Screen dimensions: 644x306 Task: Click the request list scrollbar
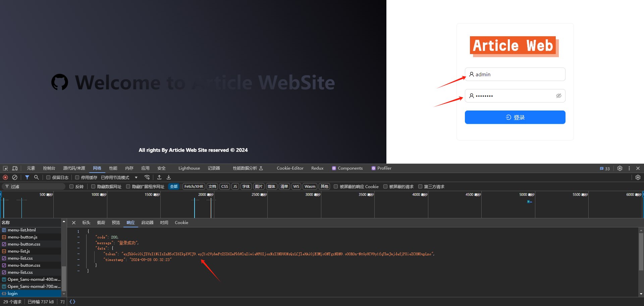pos(64,279)
